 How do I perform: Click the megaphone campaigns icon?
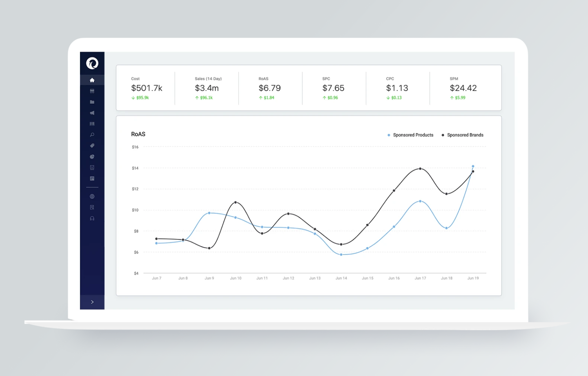point(92,113)
